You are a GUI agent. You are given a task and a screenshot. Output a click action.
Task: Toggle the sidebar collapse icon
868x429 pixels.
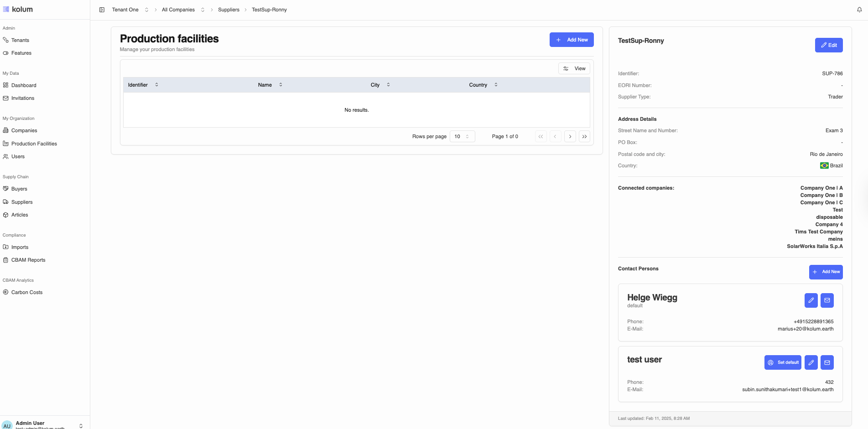102,10
